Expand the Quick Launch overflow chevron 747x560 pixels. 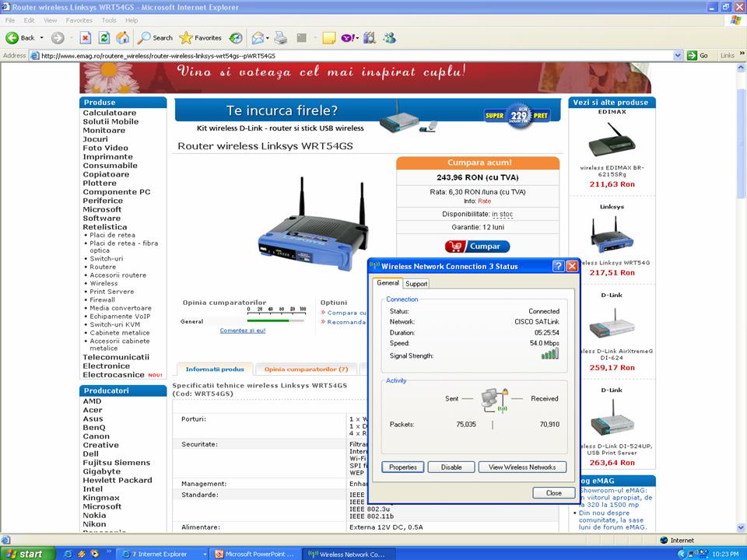point(109,551)
